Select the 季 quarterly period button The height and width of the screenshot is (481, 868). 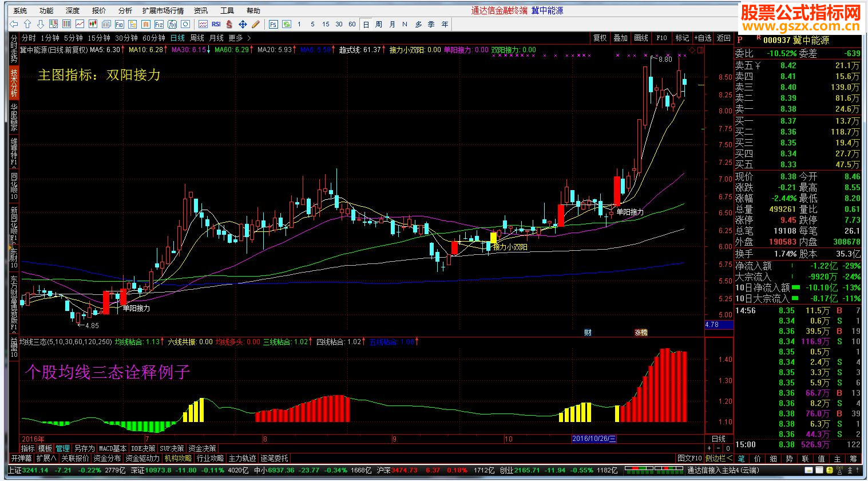coord(431,24)
